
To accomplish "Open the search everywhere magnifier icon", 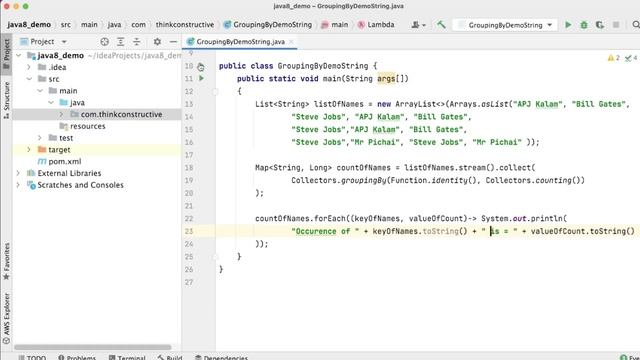I will [x=636, y=25].
